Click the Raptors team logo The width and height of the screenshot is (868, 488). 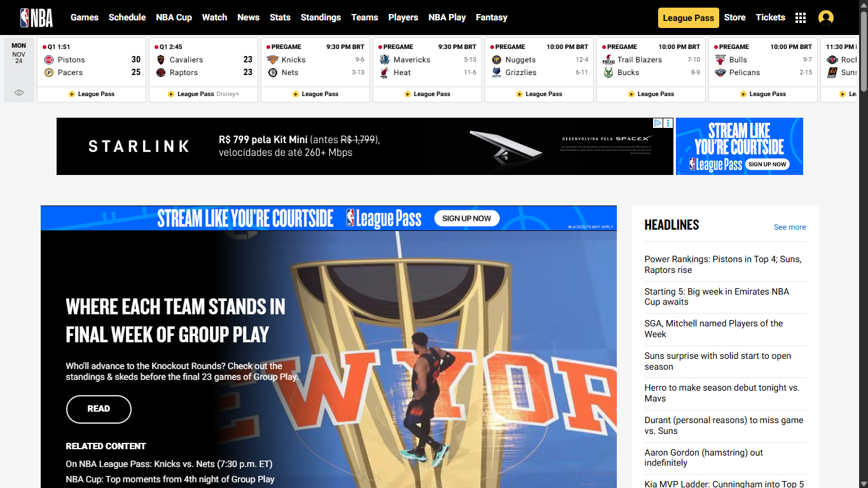tap(161, 73)
